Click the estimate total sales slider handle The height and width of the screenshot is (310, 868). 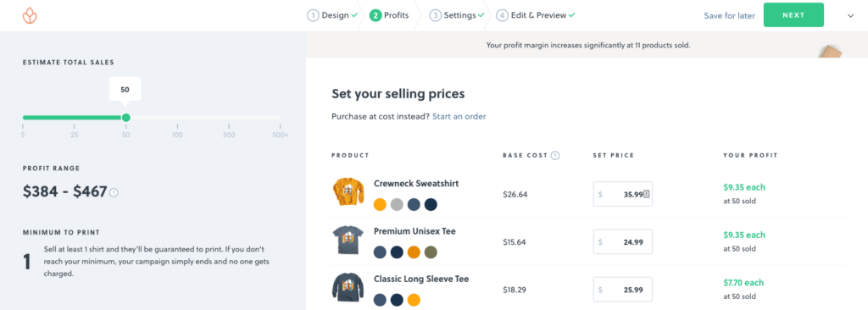click(125, 118)
